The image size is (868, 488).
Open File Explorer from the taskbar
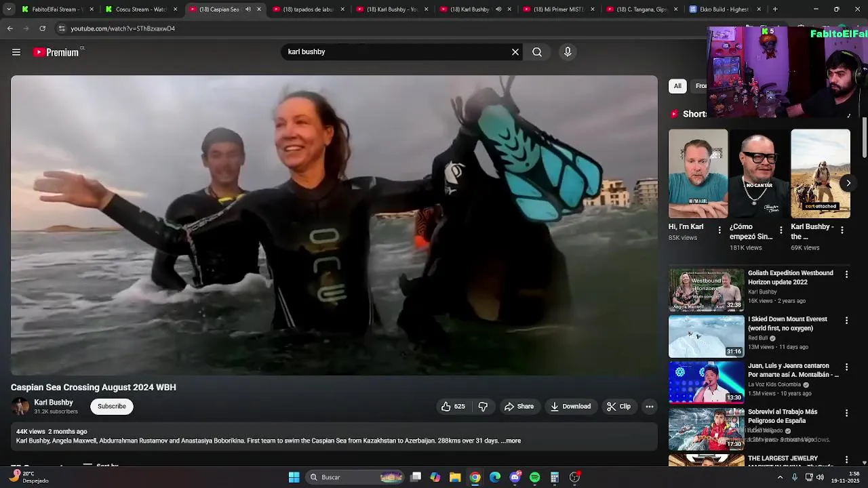pos(455,477)
